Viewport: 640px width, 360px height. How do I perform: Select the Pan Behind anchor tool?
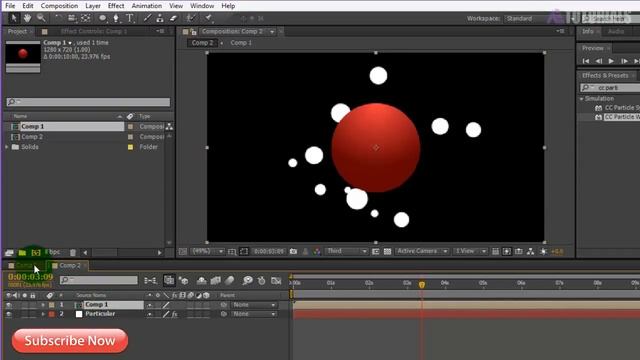[86, 18]
